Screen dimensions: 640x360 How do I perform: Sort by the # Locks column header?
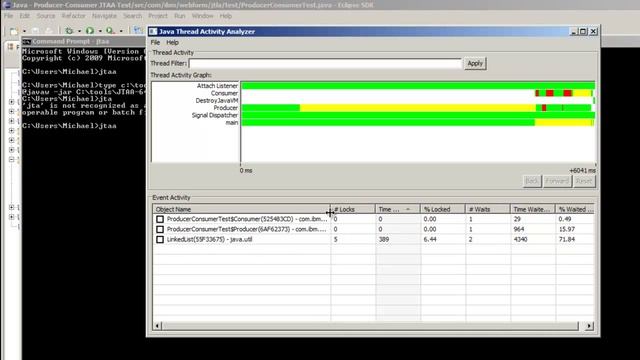pos(353,209)
